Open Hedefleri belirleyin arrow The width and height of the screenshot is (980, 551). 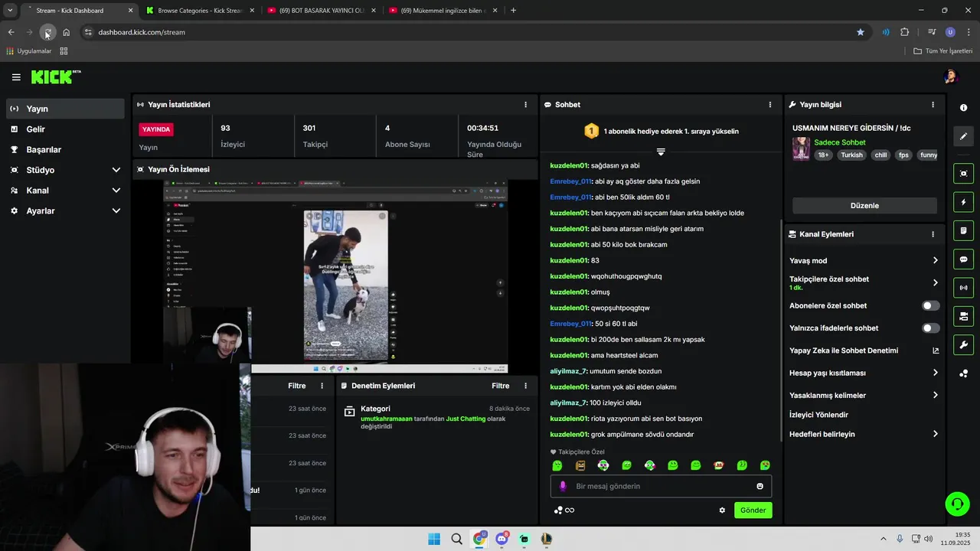935,434
